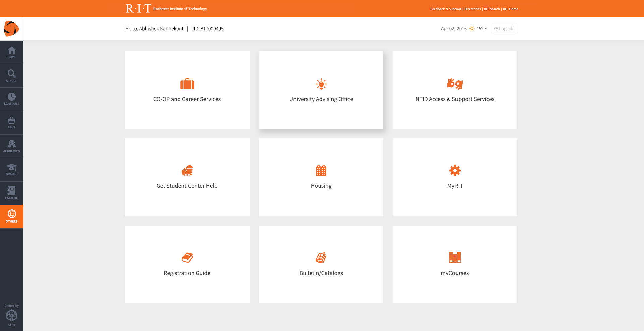This screenshot has width=644, height=331.
Task: Click the UID: 817009495 text
Action: [x=207, y=29]
